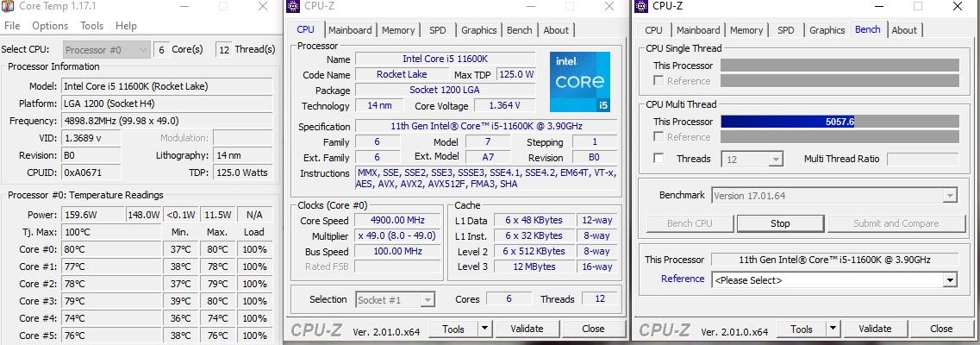
Task: Expand Tools dropdown arrow in right Bench window
Action: (x=833, y=329)
